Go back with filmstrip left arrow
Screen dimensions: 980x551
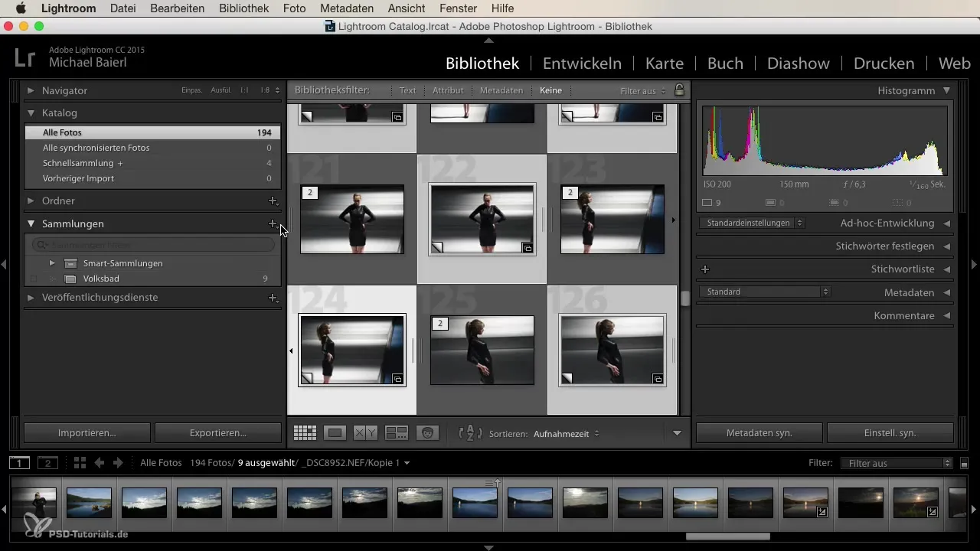tap(100, 463)
